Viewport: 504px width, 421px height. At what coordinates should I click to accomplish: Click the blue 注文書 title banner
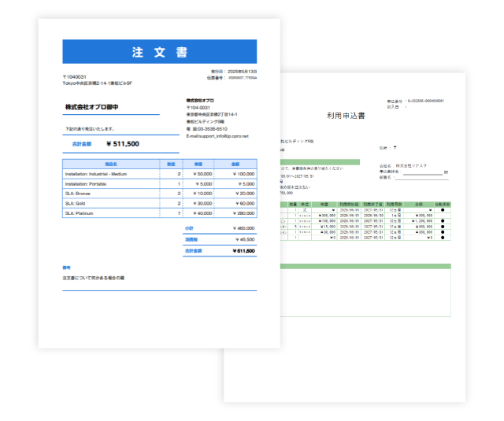(159, 51)
